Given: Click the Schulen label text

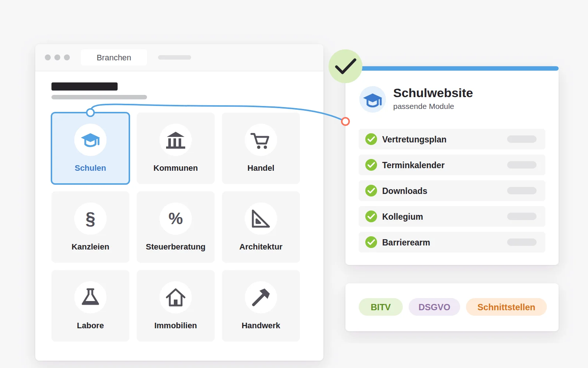Looking at the screenshot, I should click(x=90, y=168).
